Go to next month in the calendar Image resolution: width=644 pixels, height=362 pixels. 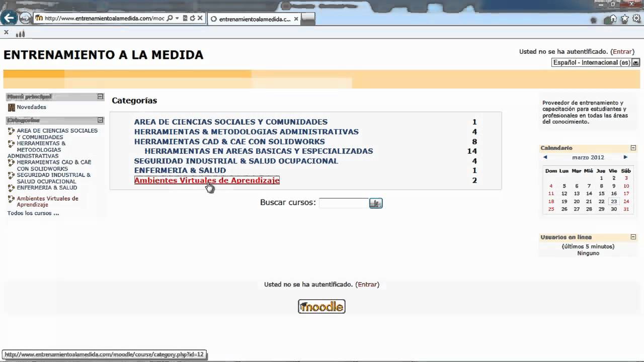point(625,157)
